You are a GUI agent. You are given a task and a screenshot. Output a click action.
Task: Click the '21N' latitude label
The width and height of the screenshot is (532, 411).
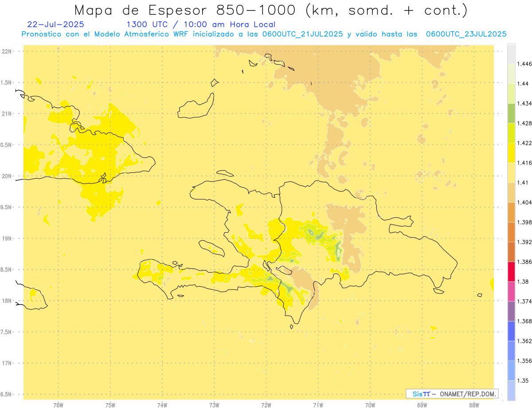[7, 114]
